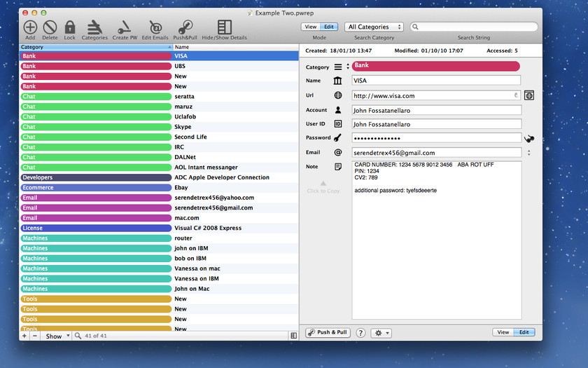Click the Name column header

pyautogui.click(x=235, y=47)
